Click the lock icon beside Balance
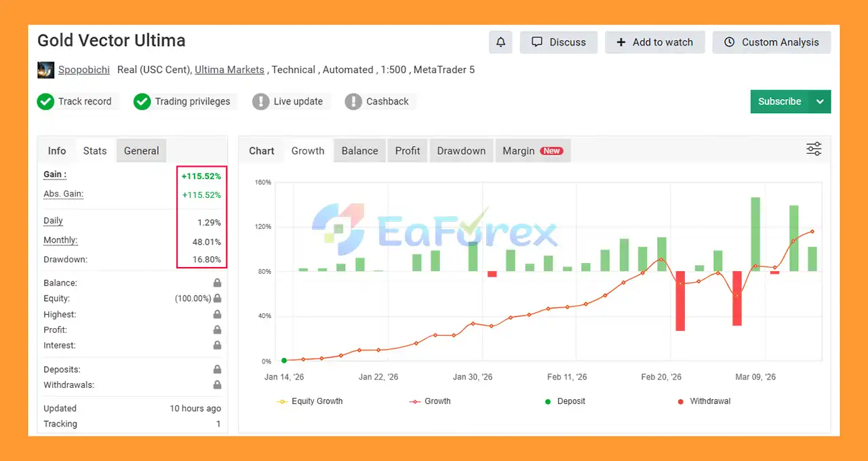 coord(217,283)
